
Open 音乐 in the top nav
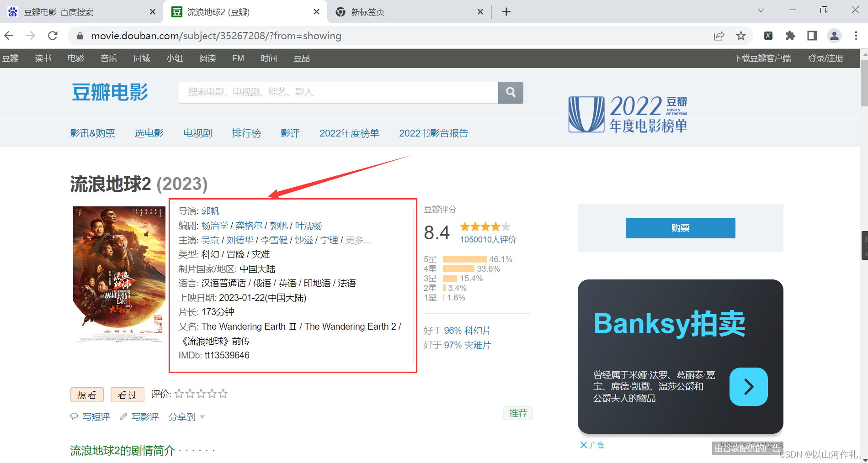click(109, 58)
